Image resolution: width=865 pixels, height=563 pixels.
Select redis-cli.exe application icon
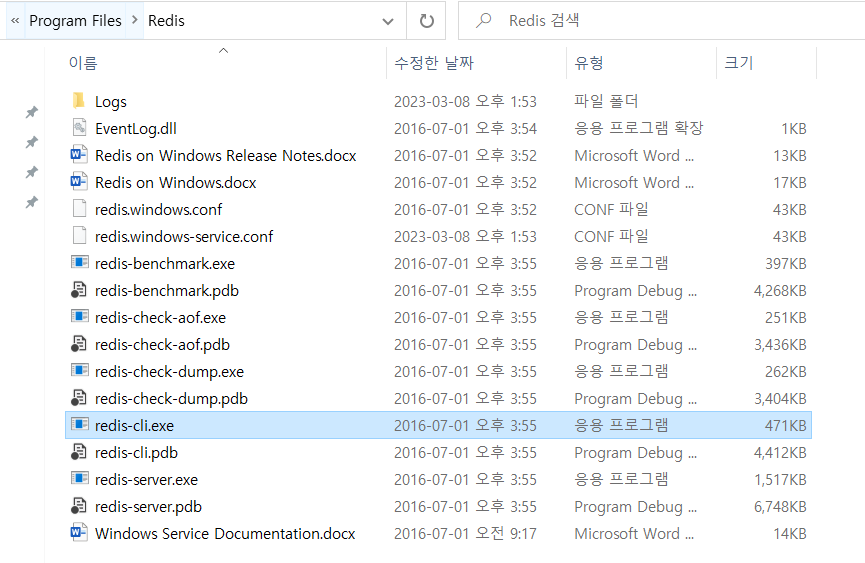(x=79, y=425)
